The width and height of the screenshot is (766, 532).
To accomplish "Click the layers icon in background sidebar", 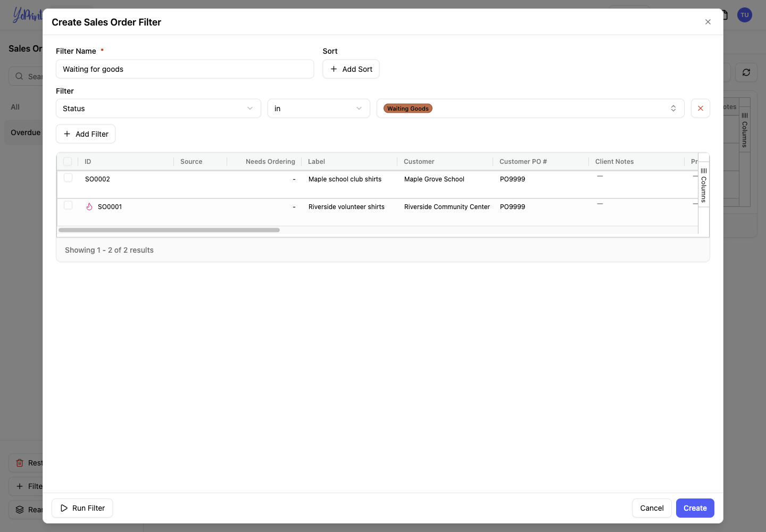I will click(x=20, y=510).
